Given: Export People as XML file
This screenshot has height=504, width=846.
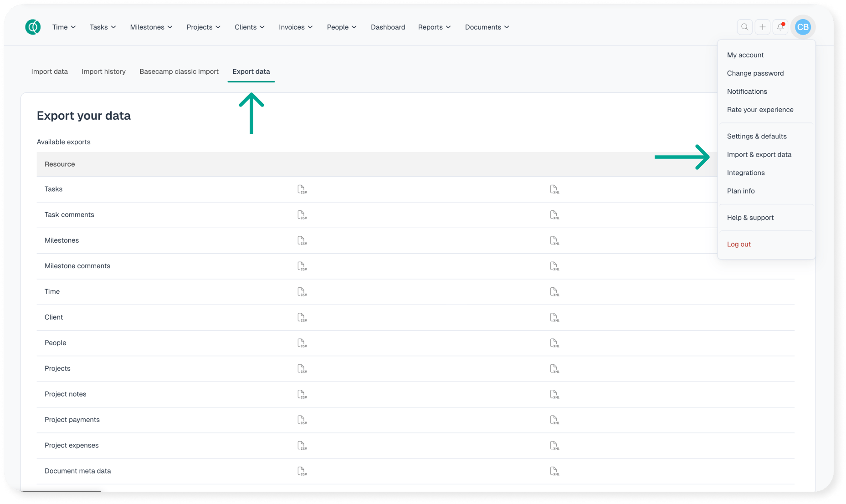Looking at the screenshot, I should pyautogui.click(x=554, y=343).
